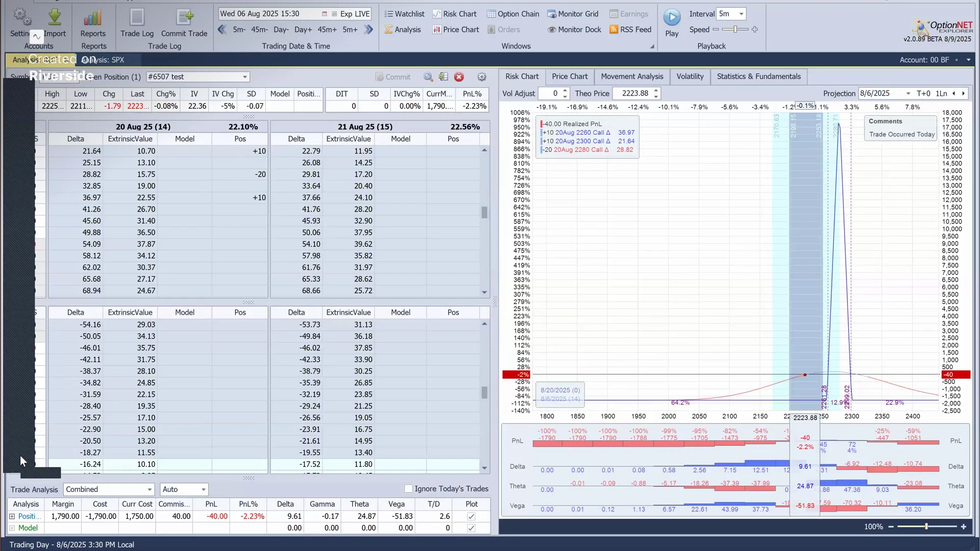Open the Import tool in the ribbon
This screenshot has height=551, width=980.
pos(55,23)
